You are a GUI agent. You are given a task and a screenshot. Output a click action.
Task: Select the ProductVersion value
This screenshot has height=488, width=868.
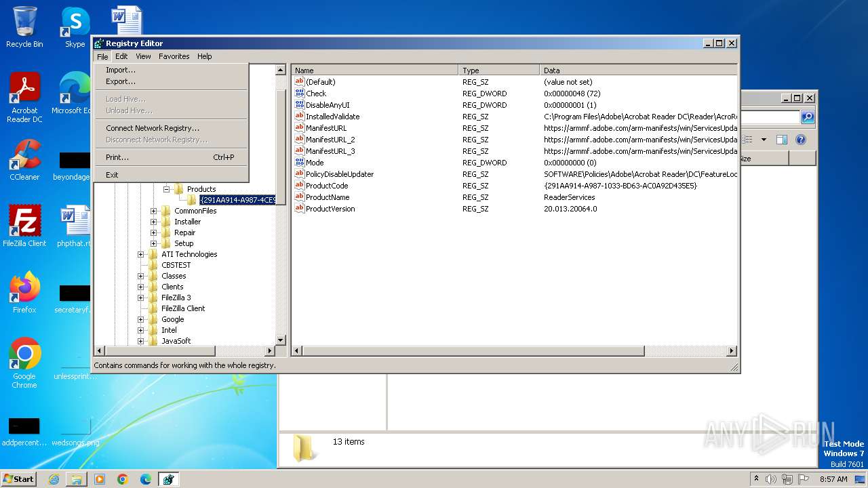click(x=330, y=209)
